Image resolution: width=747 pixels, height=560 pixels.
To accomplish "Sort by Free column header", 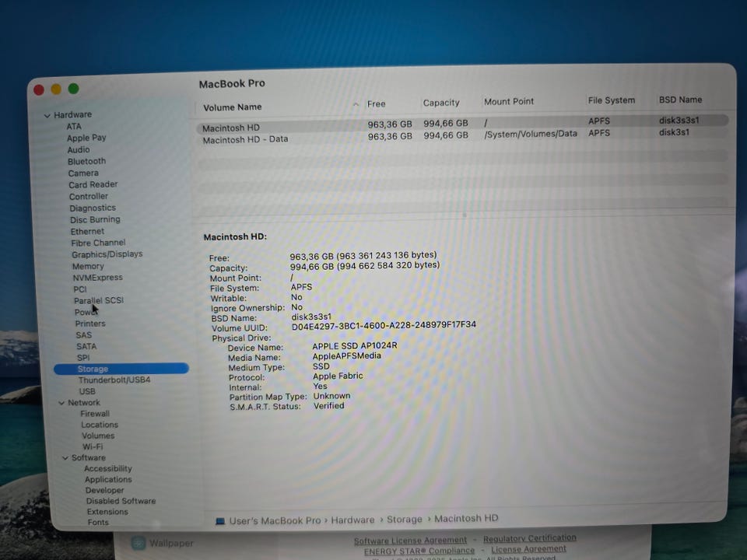I will 377,103.
